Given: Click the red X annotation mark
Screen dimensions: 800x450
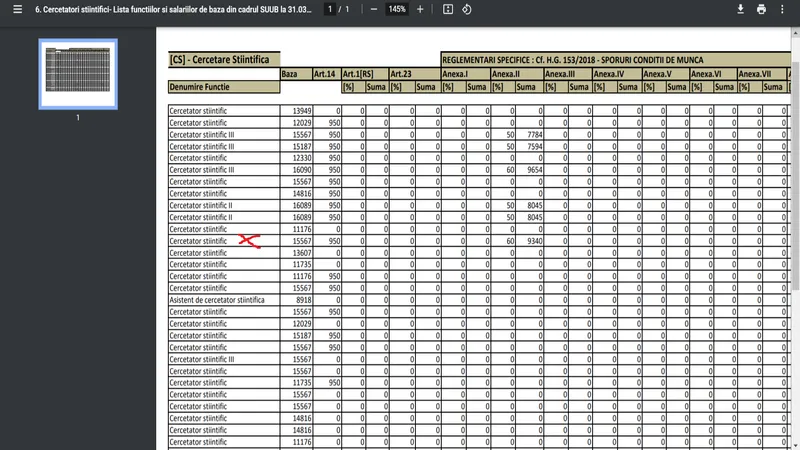Looking at the screenshot, I should click(249, 240).
